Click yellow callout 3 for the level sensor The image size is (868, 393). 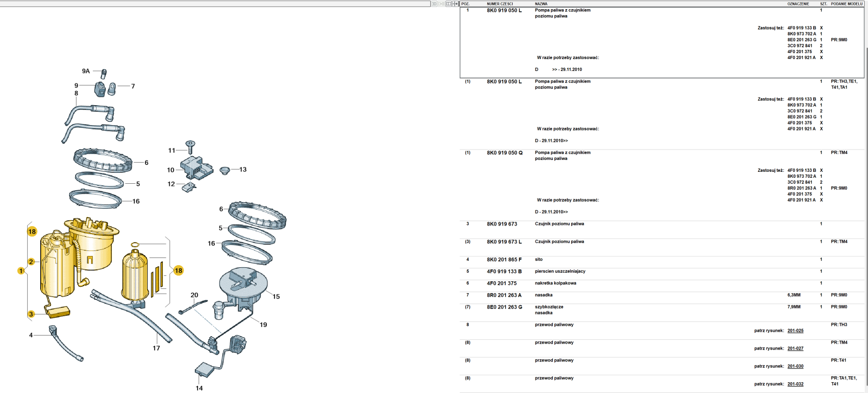click(x=31, y=314)
